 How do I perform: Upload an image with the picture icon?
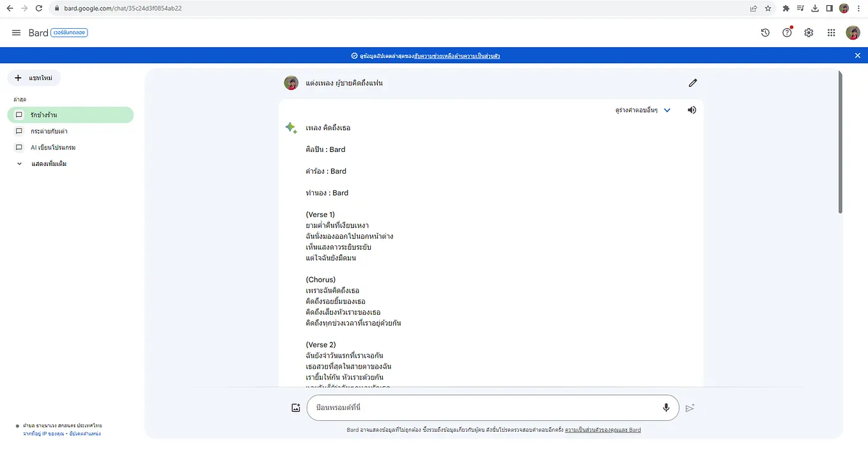pos(295,407)
